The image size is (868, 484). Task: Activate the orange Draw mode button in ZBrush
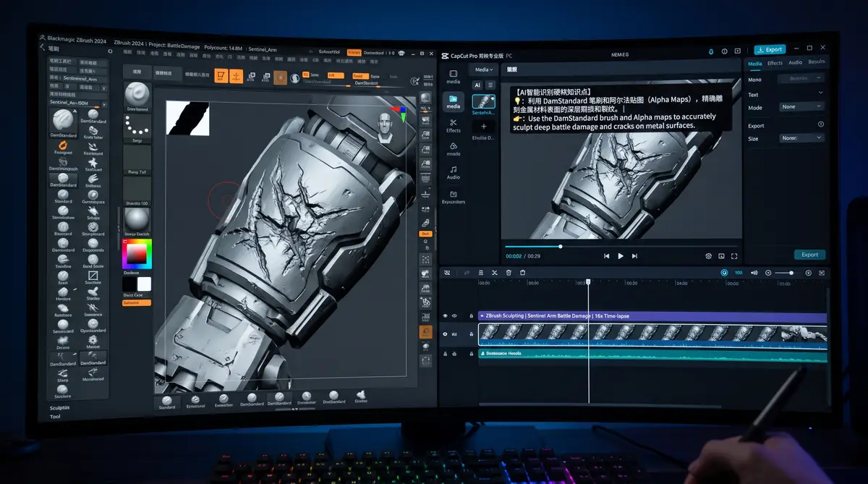(x=237, y=76)
